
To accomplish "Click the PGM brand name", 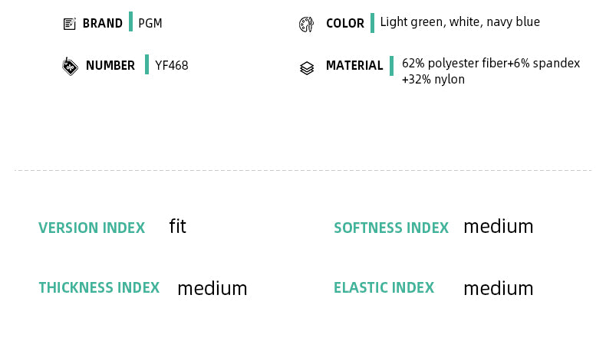I will coord(150,24).
